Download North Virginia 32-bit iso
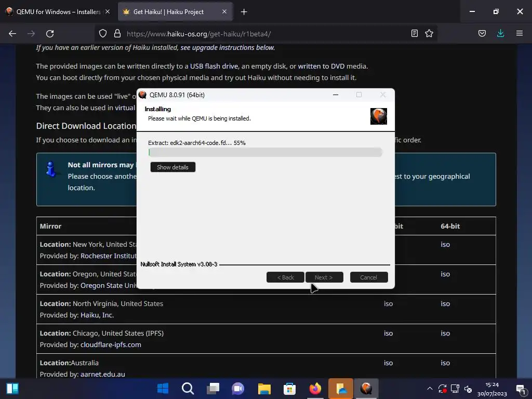Viewport: 532px width, 399px height. pyautogui.click(x=388, y=303)
